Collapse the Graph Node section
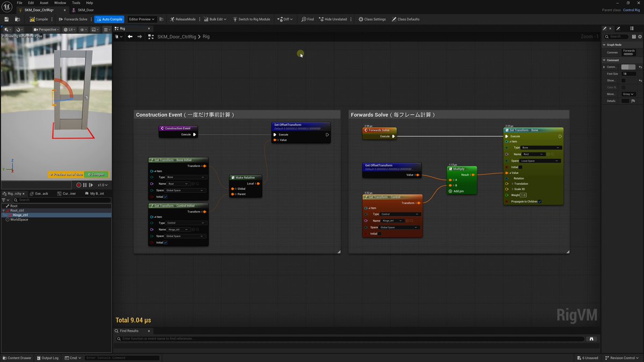Viewport: 644px width, 362px height. click(x=604, y=45)
